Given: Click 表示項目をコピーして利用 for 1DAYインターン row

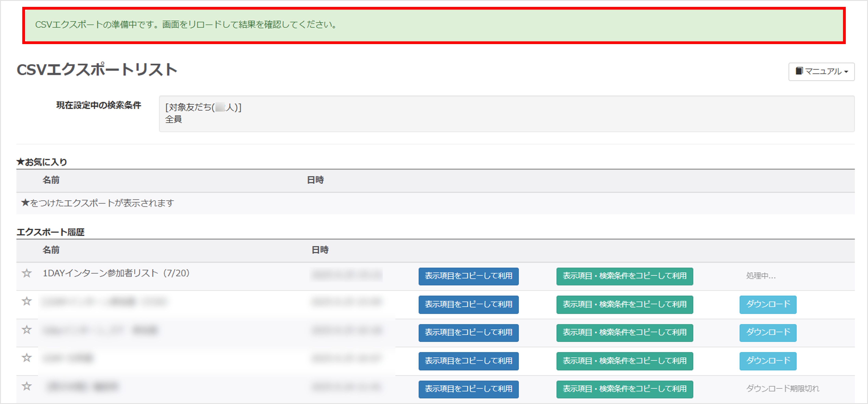Looking at the screenshot, I should coord(468,276).
